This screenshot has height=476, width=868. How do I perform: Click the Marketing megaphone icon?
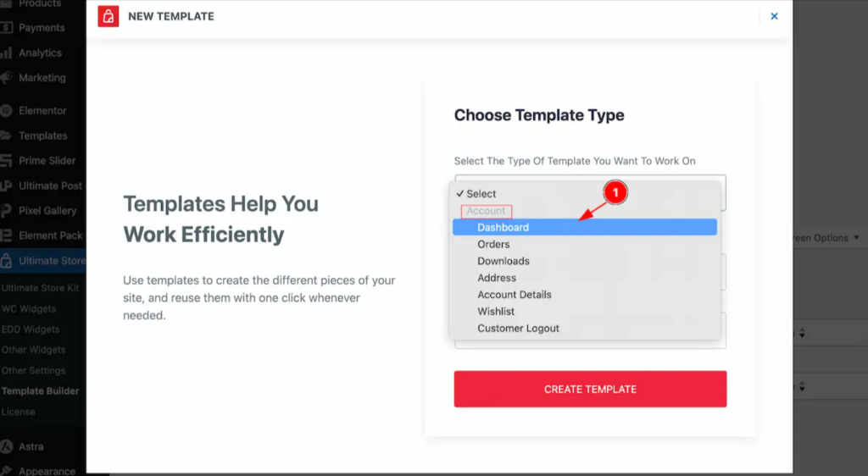[6, 78]
